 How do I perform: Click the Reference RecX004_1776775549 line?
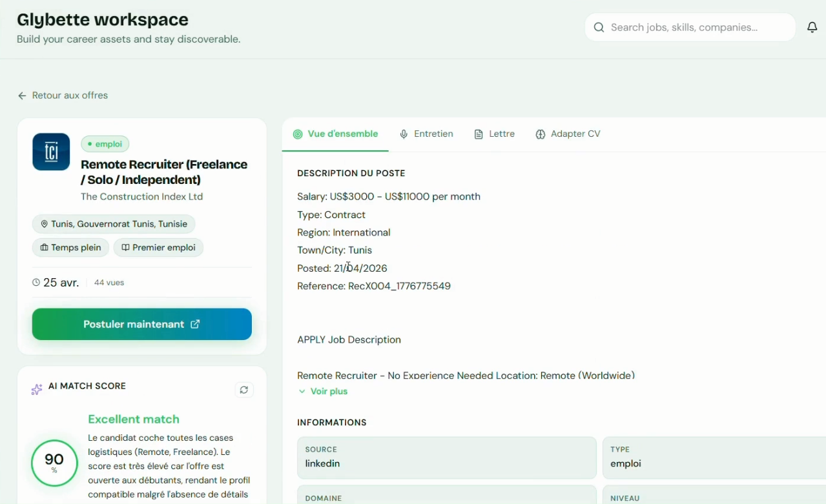(374, 286)
